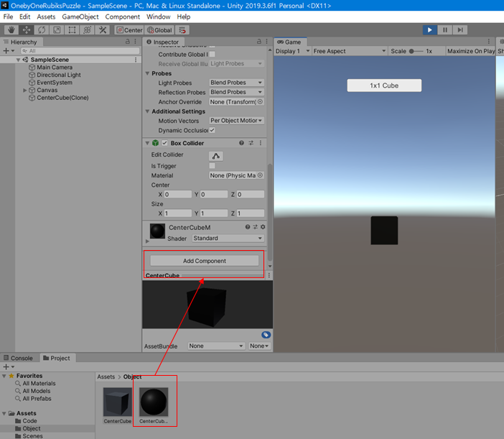The height and width of the screenshot is (439, 504).
Task: Lock the Hierarchy panel
Action: (128, 42)
